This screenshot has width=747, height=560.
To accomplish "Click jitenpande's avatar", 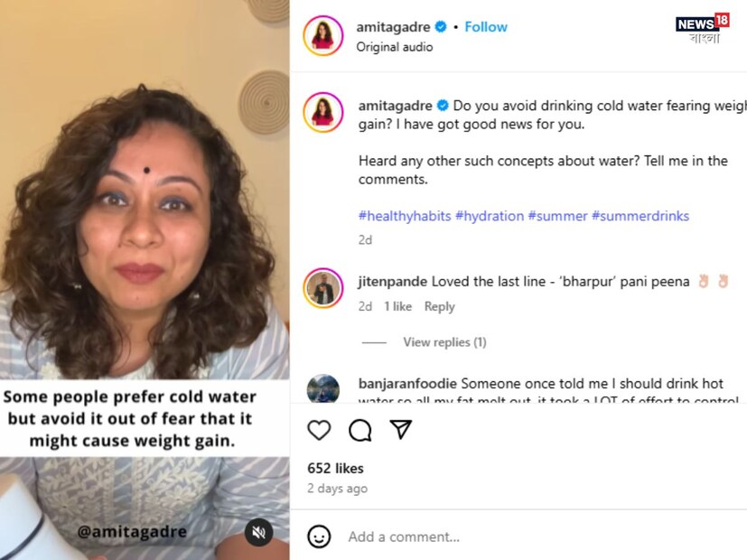I will click(322, 288).
